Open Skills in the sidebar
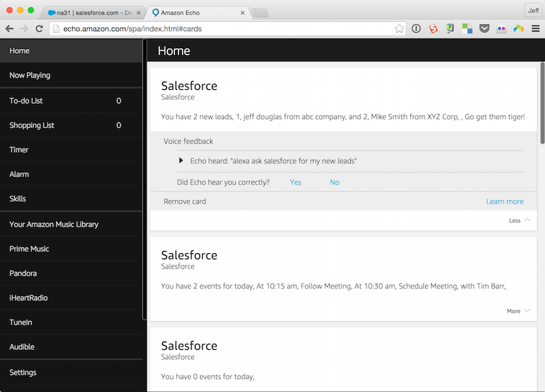Screen dimensions: 545x392 click(71, 199)
